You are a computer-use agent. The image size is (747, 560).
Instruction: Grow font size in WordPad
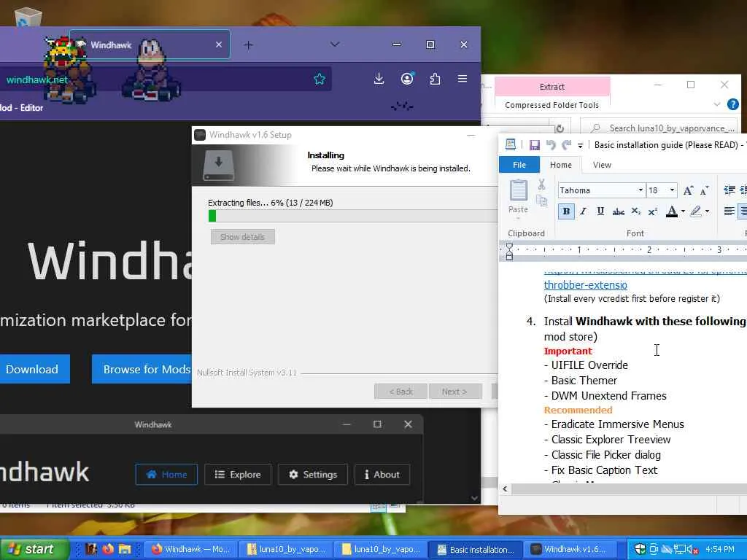[x=688, y=190]
